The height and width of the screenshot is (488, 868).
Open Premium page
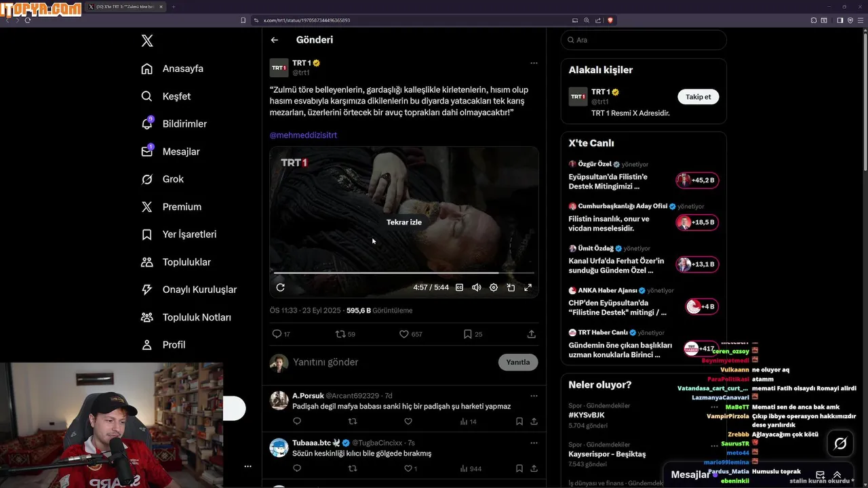171,207
